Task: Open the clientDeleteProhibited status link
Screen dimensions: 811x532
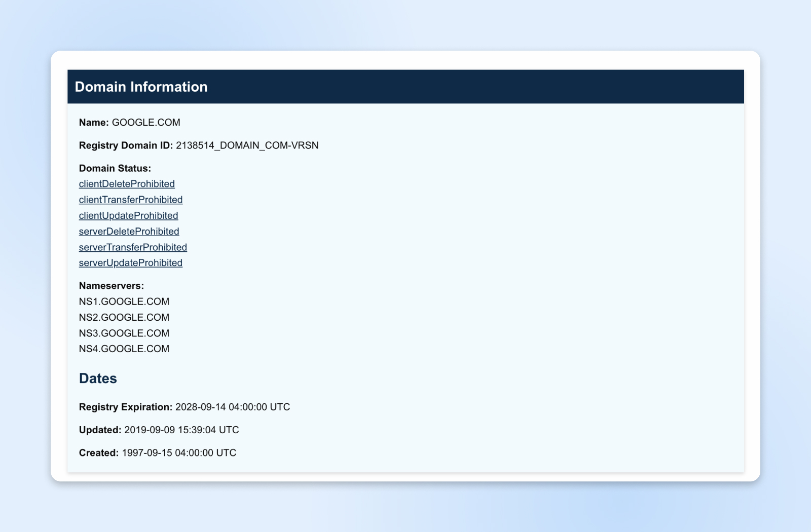Action: pos(127,184)
